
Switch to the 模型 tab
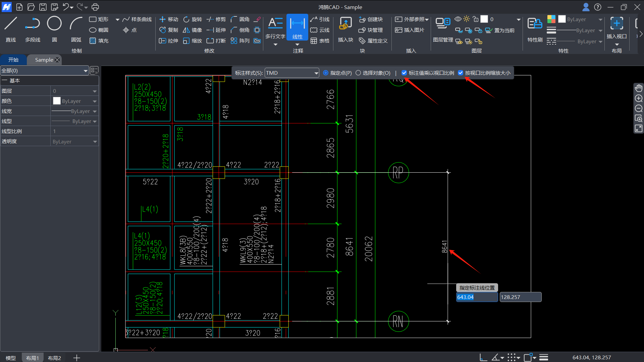(11, 358)
